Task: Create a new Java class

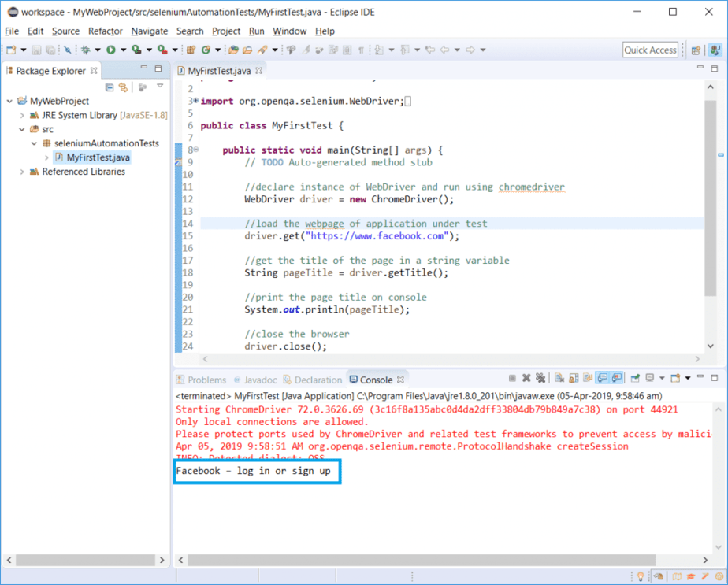Action: tap(206, 49)
